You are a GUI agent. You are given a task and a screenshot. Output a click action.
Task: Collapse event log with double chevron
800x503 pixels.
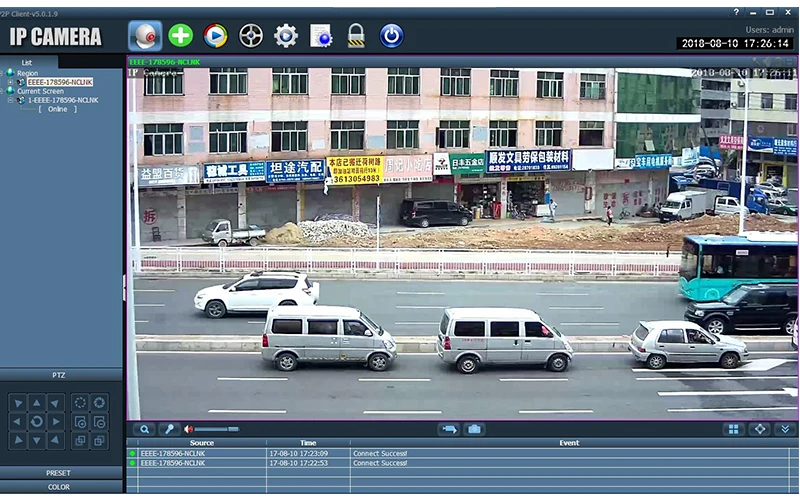pos(785,429)
